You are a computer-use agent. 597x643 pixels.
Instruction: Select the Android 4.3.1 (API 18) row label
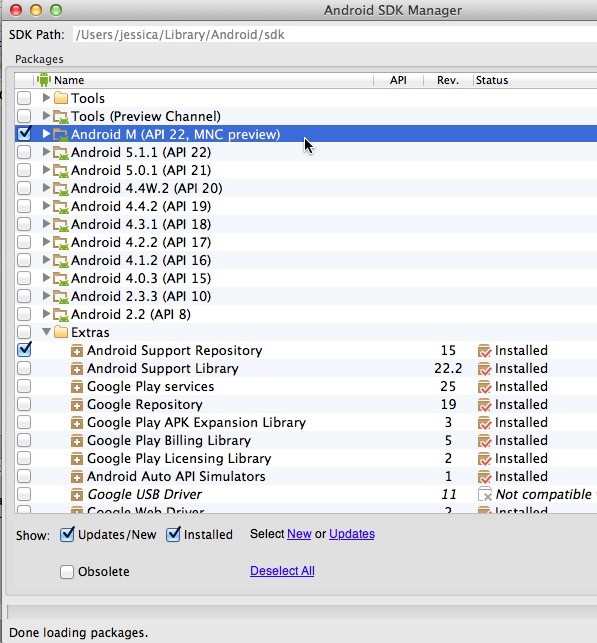tap(141, 224)
